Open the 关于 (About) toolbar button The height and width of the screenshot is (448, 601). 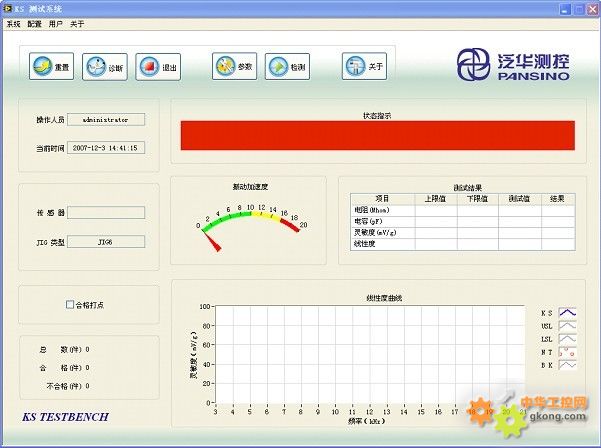coord(365,67)
